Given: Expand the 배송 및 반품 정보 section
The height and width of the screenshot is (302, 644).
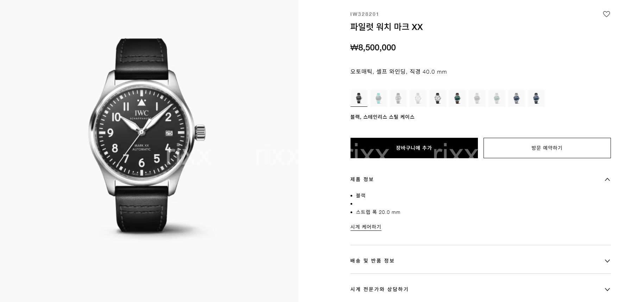Looking at the screenshot, I should click(481, 261).
